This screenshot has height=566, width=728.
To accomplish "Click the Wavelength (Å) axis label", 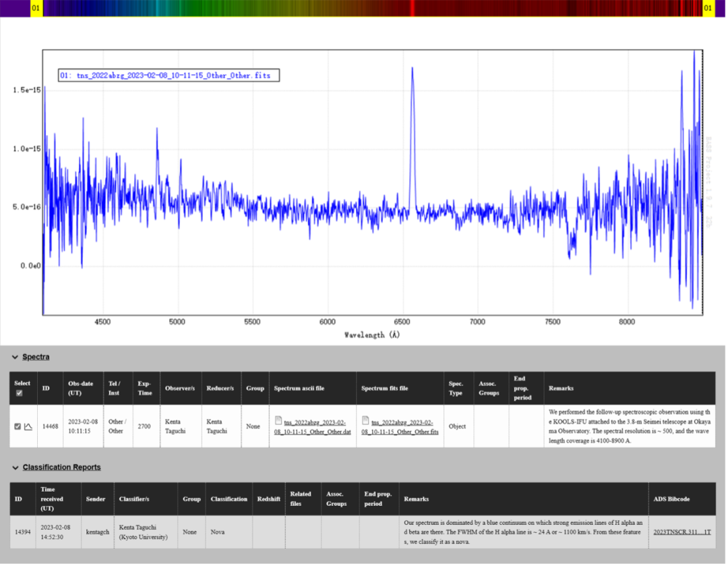I will pyautogui.click(x=371, y=335).
